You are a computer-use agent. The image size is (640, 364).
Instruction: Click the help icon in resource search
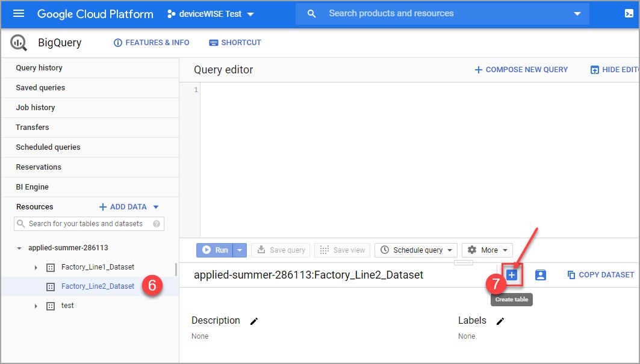pos(157,224)
